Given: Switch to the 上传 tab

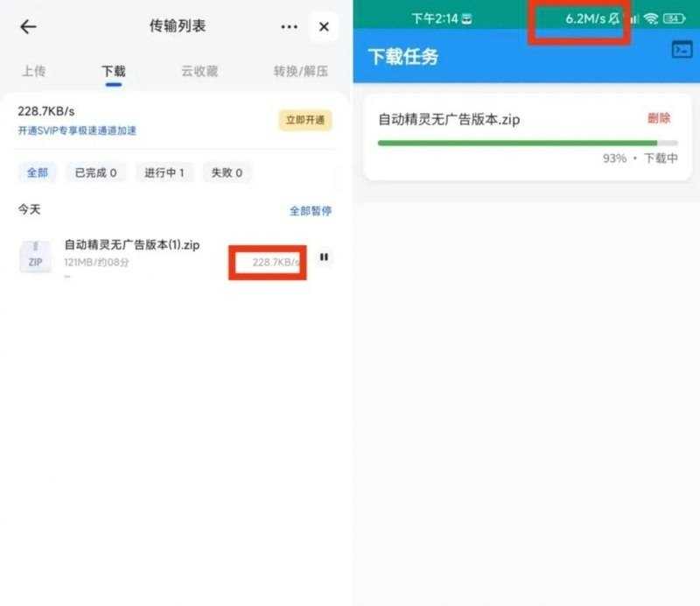Looking at the screenshot, I should click(34, 71).
